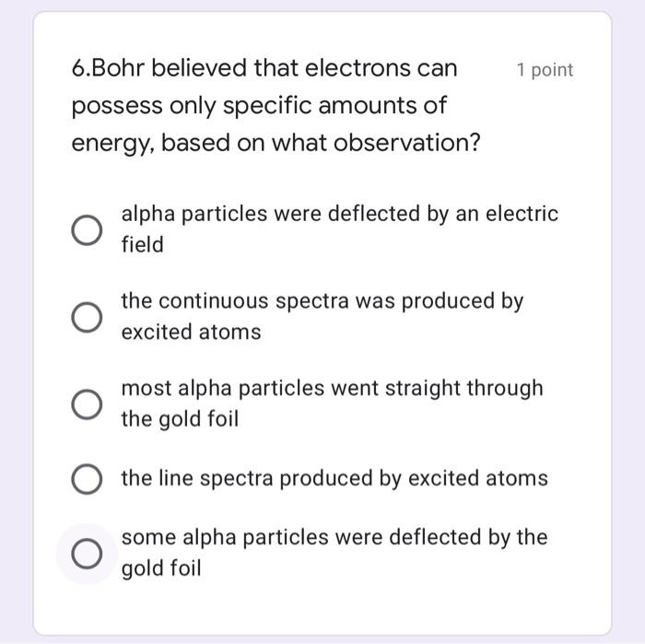The image size is (645, 644).
Task: Click the 'alpha particles were deflected by an electric' text
Action: (x=339, y=215)
